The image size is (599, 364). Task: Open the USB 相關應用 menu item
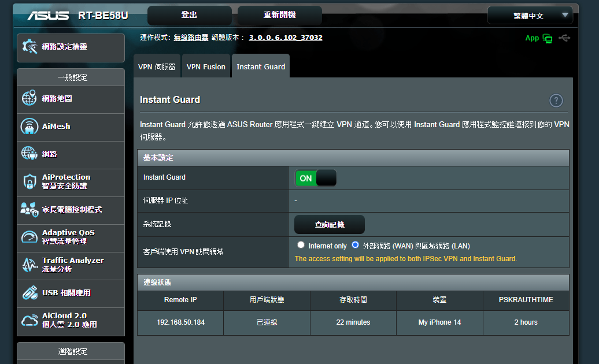(x=71, y=294)
